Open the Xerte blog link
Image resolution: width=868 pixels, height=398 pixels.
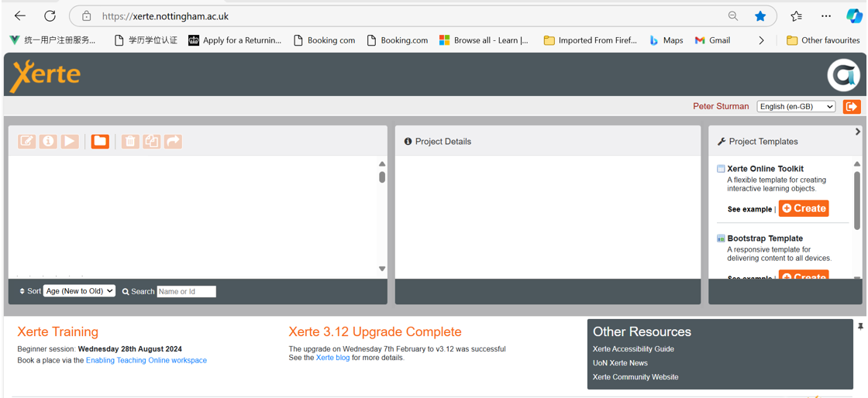(332, 358)
